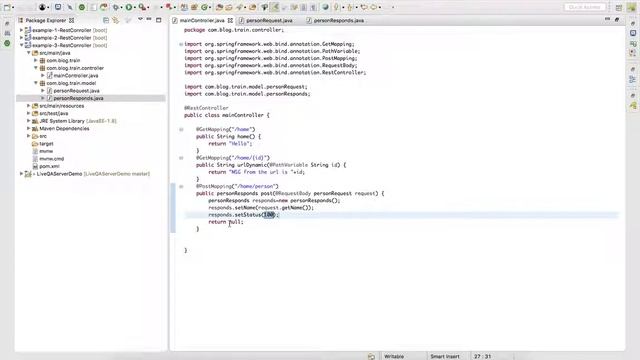Toggle folding of the import statements block

click(181, 44)
